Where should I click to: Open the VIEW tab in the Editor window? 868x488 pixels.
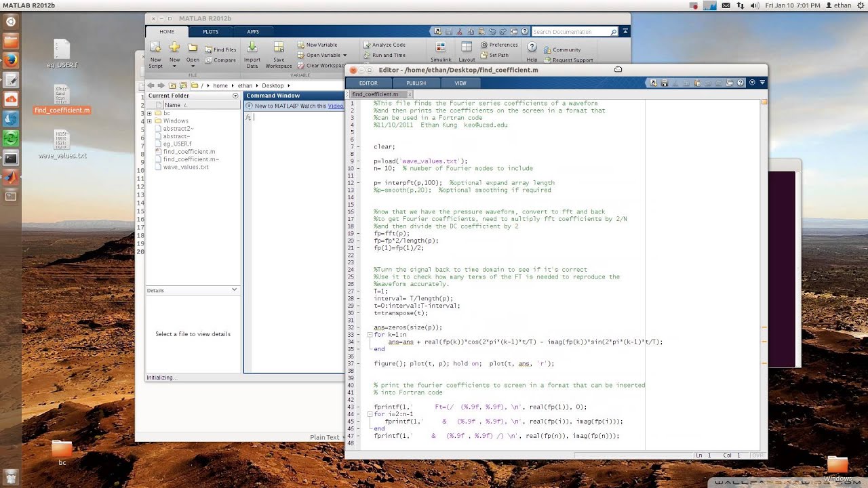pyautogui.click(x=460, y=83)
